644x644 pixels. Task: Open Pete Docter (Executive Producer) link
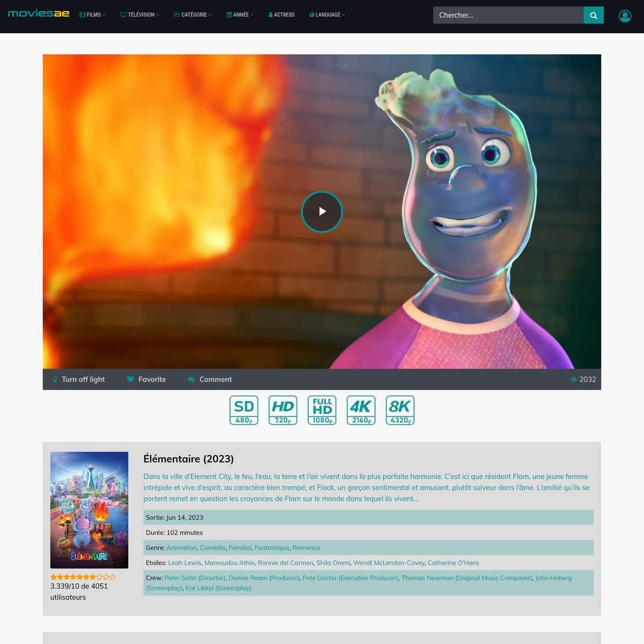click(x=350, y=578)
